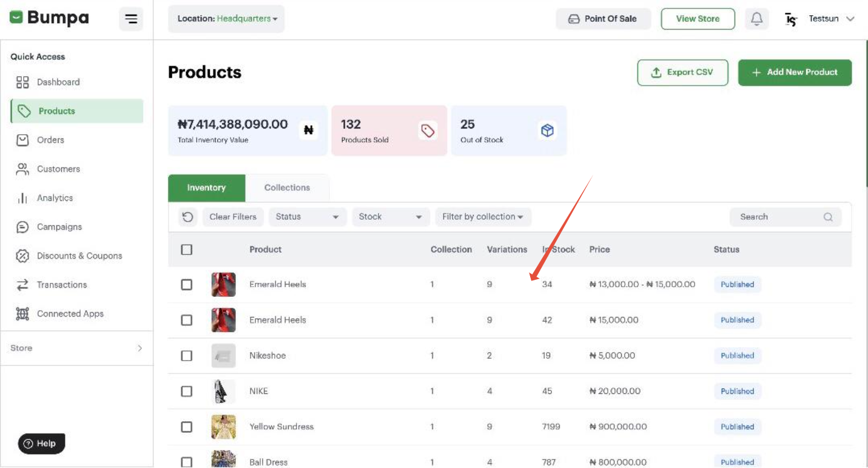Click the search magnifier icon

(x=828, y=217)
